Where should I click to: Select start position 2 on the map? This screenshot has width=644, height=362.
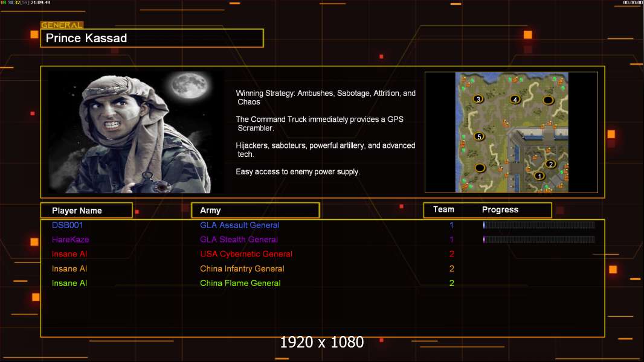(x=550, y=164)
